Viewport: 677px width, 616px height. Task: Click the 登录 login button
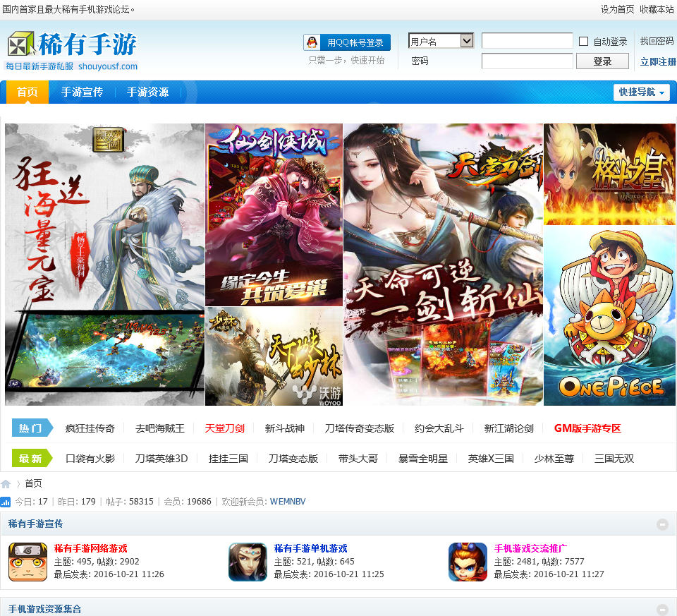(602, 61)
